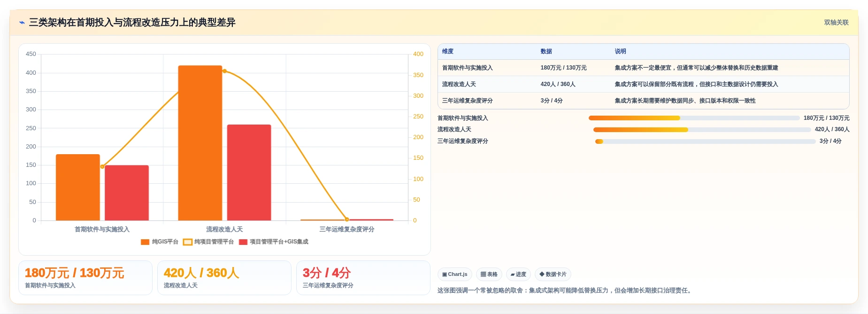Toggle the 纯GIS平台 legend item
The height and width of the screenshot is (314, 868).
[159, 242]
